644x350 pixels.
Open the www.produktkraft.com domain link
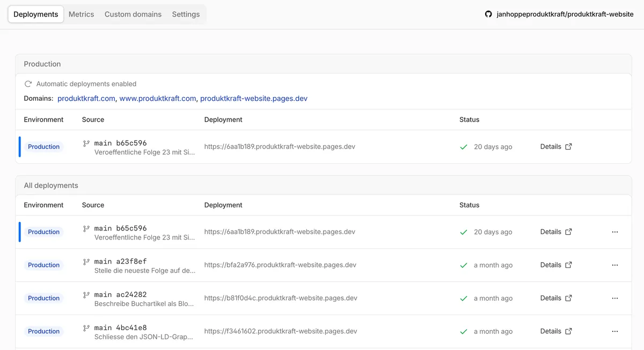click(158, 99)
